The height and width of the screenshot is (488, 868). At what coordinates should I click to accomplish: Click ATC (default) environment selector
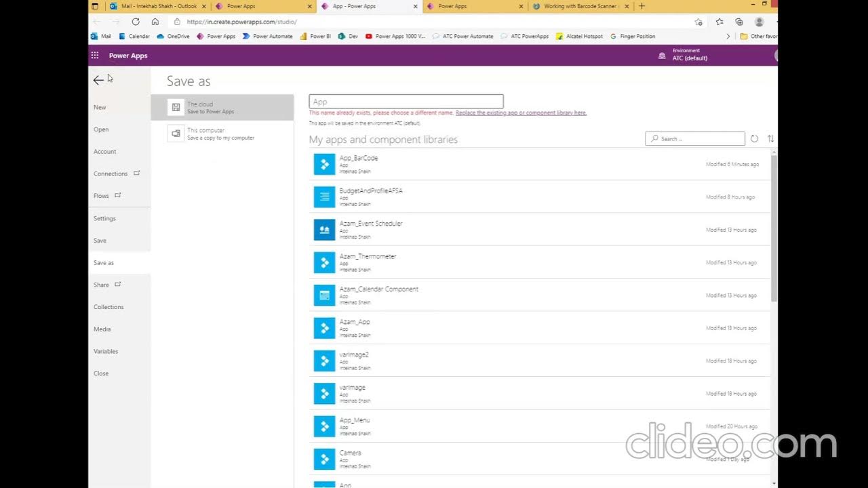point(690,58)
